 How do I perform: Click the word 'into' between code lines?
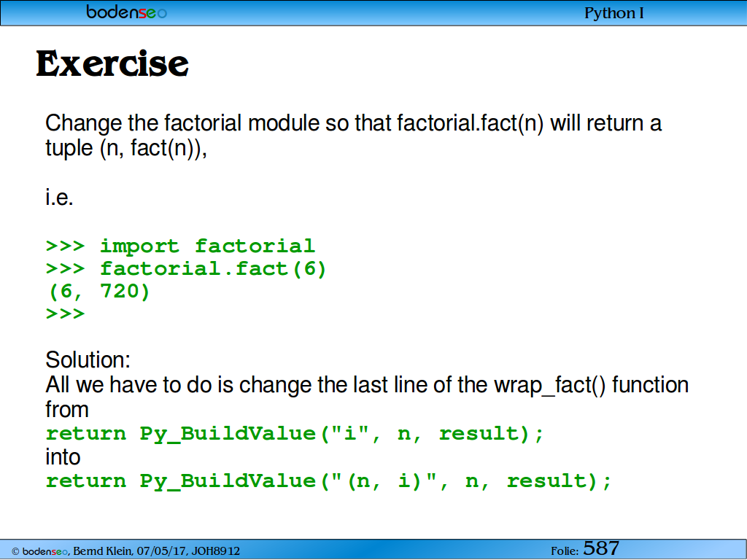pos(63,457)
